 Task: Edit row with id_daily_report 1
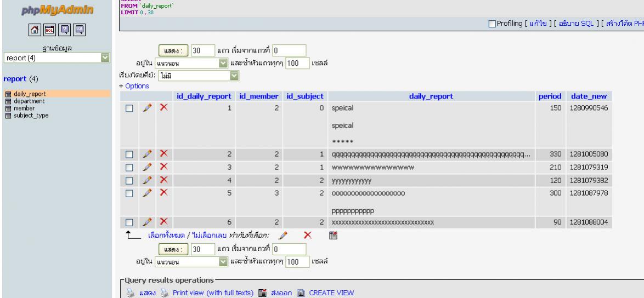(147, 108)
